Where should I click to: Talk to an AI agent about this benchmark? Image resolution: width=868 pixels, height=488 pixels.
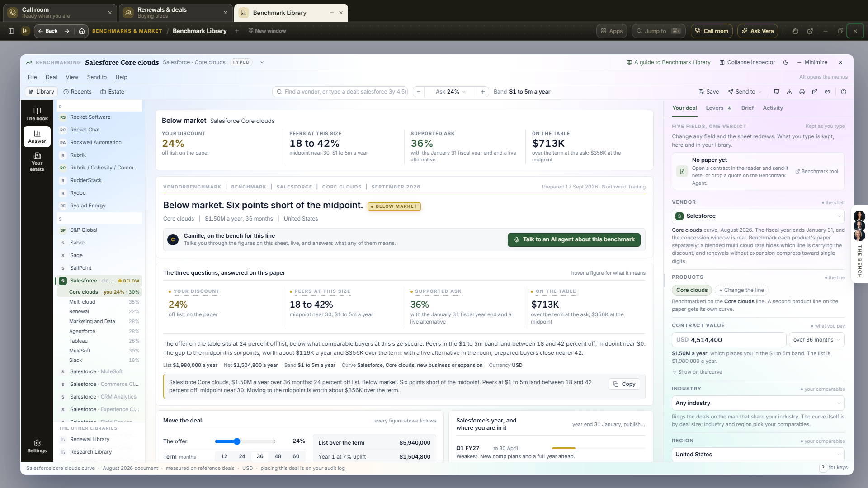574,239
